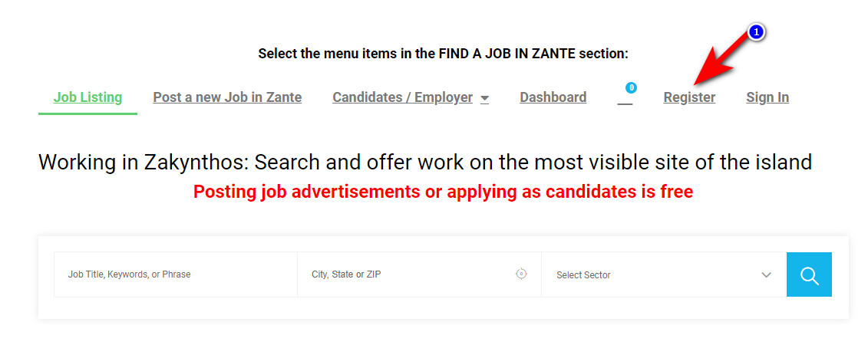Open Post a new Job in Zante
This screenshot has width=868, height=345.
pos(227,97)
